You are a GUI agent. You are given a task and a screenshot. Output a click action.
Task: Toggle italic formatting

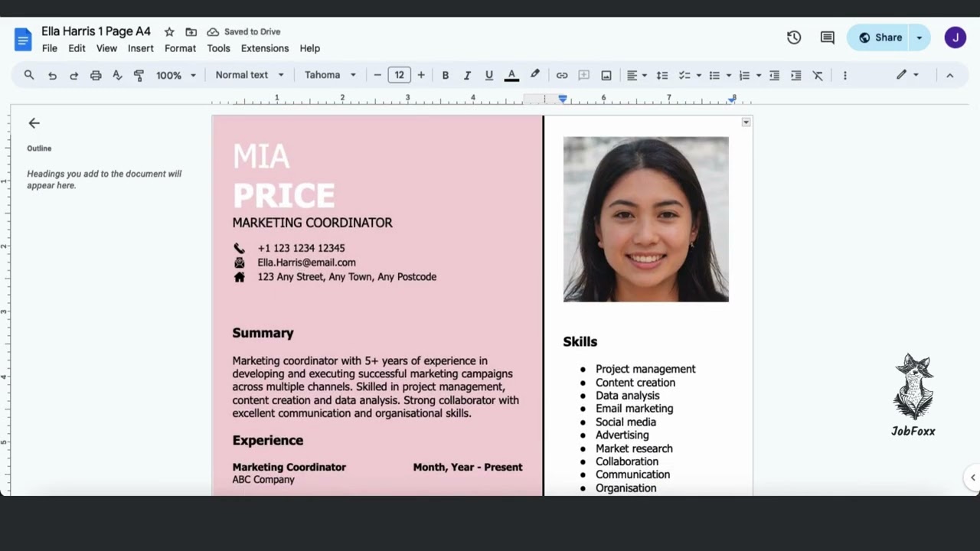coord(467,75)
